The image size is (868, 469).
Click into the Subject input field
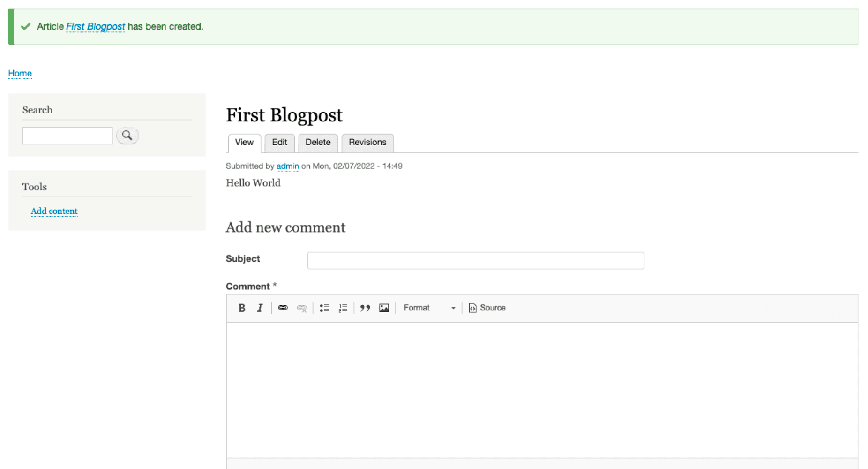[x=475, y=261]
